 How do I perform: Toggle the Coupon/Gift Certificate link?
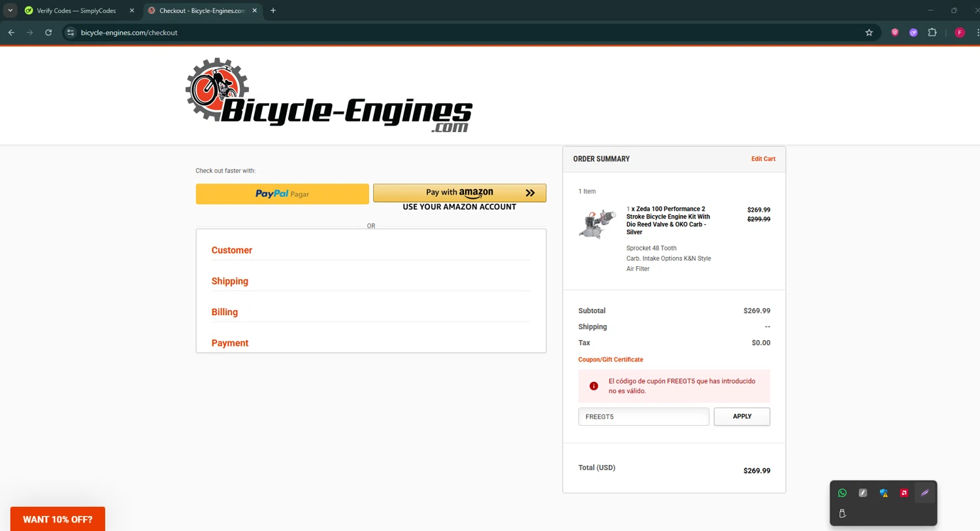pos(610,360)
